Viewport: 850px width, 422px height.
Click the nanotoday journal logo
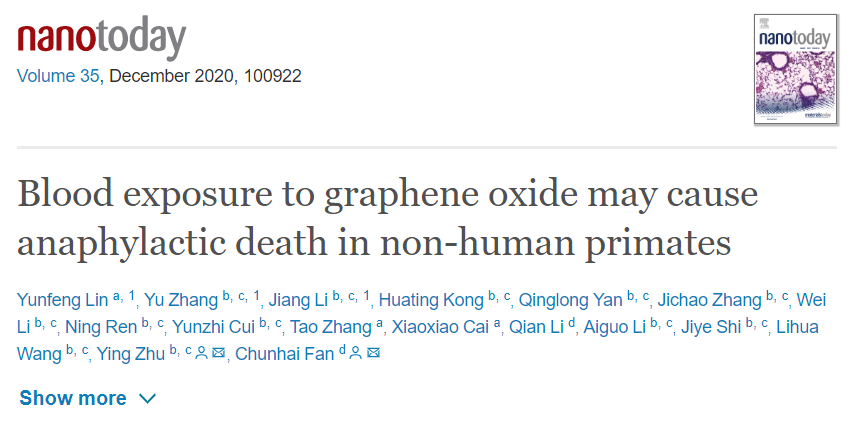pos(101,39)
